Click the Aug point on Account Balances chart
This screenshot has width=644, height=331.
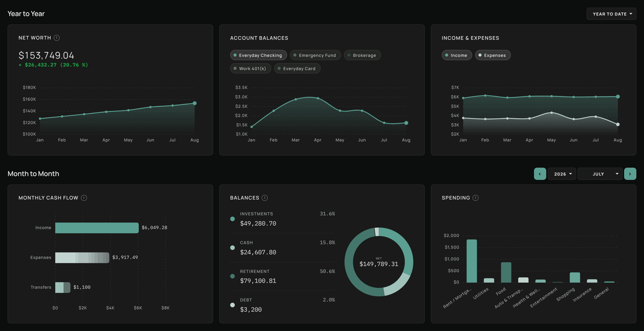(406, 123)
